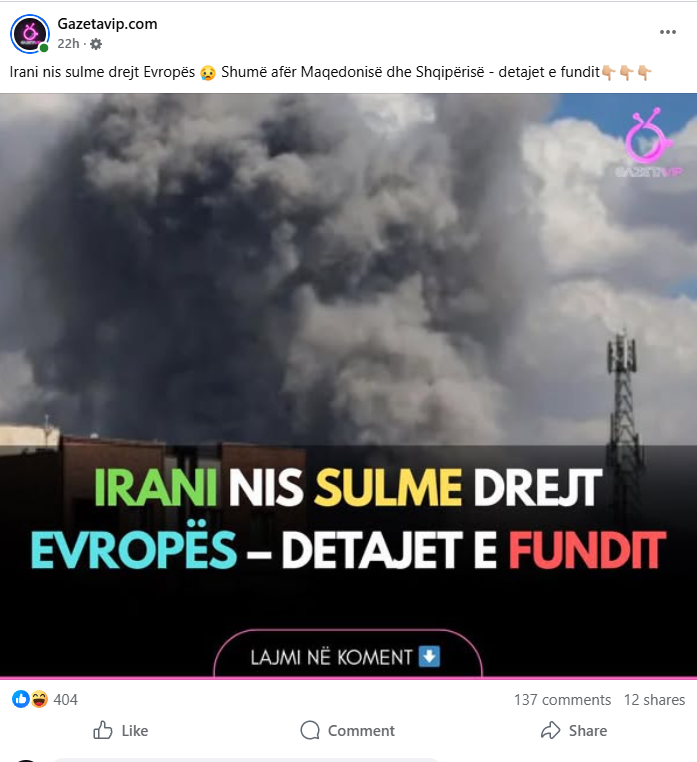The height and width of the screenshot is (762, 697).
Task: Click the LAJMI NË KOMENT banner
Action: [348, 656]
